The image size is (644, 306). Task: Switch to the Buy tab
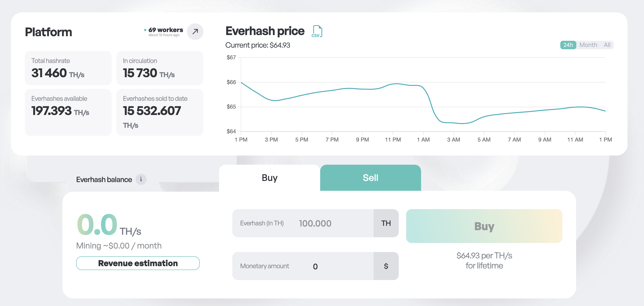[269, 178]
